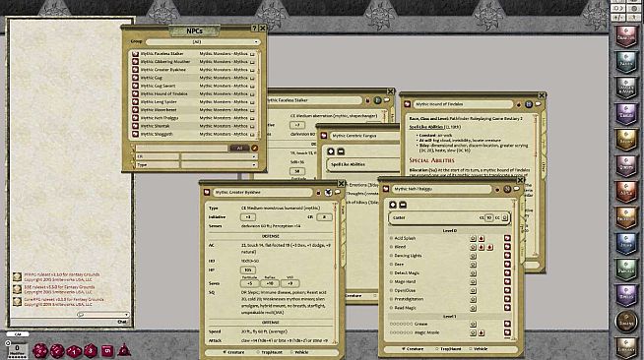Click link icon of Mythic Cerebric Fungus sheet
Viewport: 644px width, 360px height.
point(324,136)
